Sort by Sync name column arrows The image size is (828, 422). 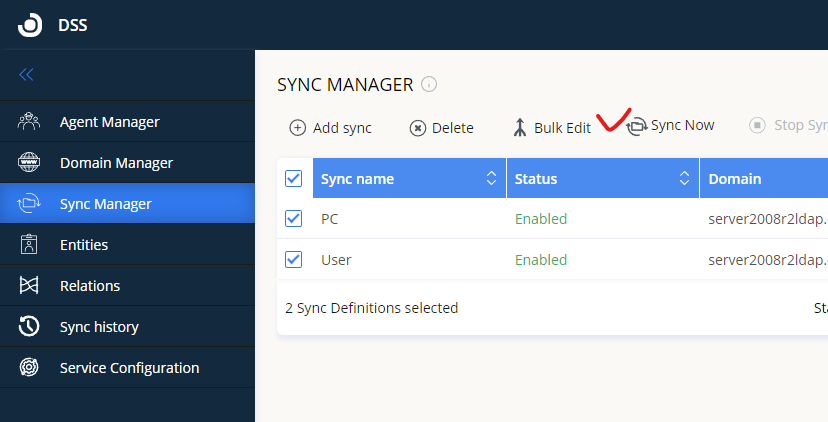click(491, 179)
